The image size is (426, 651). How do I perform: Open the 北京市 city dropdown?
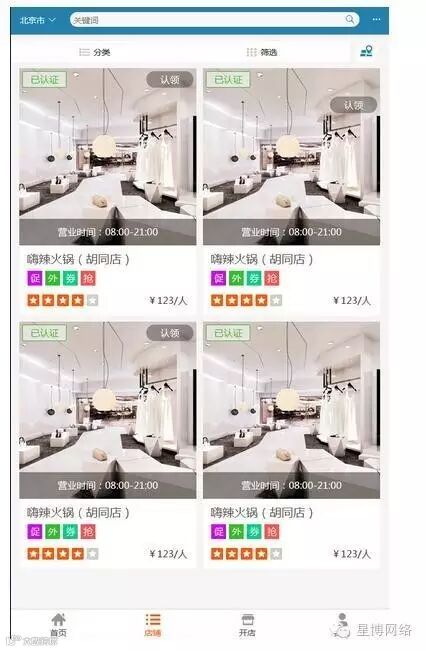[37, 20]
